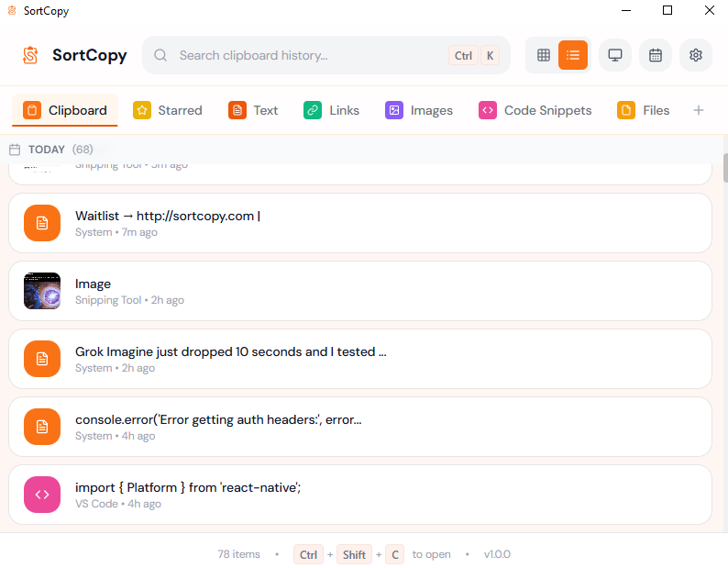Open settings gear icon
The height and width of the screenshot is (568, 728).
coord(696,55)
